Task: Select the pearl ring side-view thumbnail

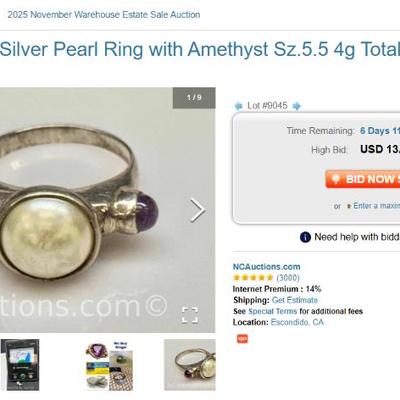Action: (x=190, y=365)
